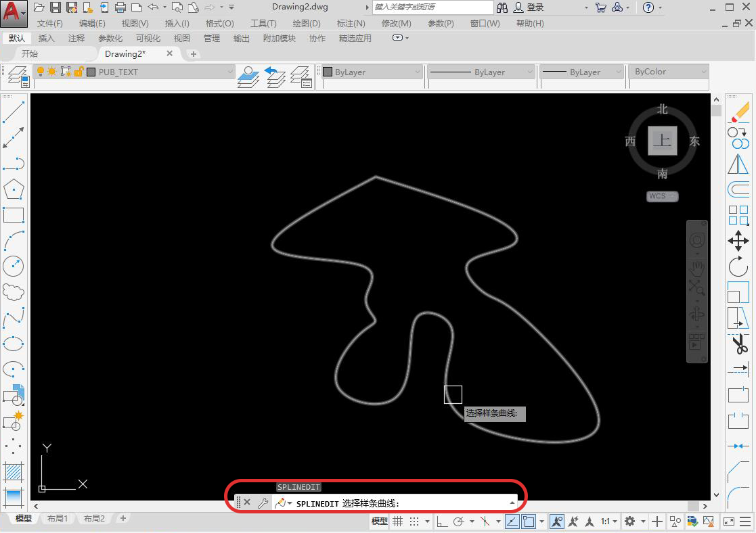This screenshot has height=533, width=756.
Task: Open command line customize wrench icon
Action: (x=263, y=503)
